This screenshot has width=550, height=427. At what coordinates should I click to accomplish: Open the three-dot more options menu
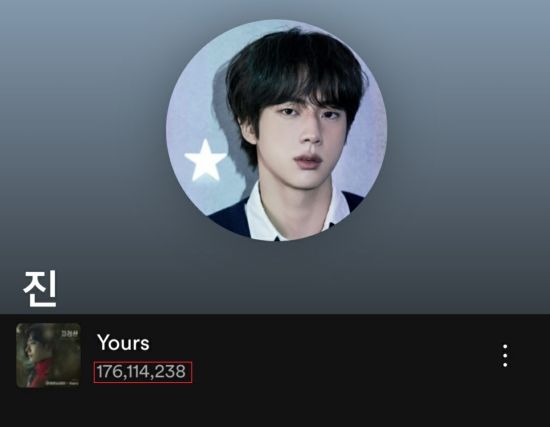[505, 356]
